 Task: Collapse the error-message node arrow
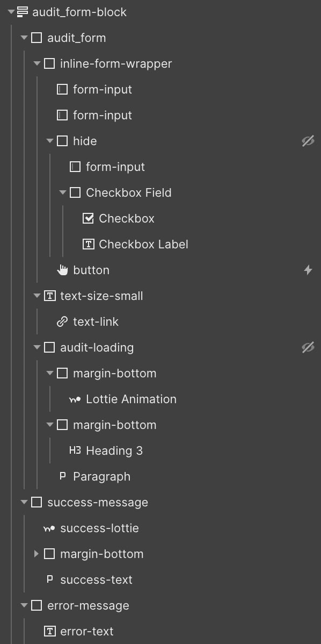point(24,605)
